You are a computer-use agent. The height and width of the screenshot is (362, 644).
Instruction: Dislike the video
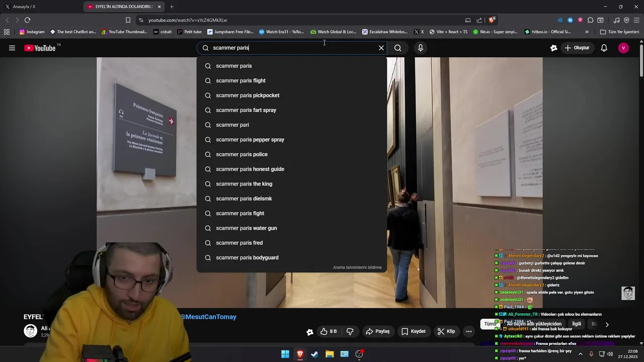(x=350, y=331)
